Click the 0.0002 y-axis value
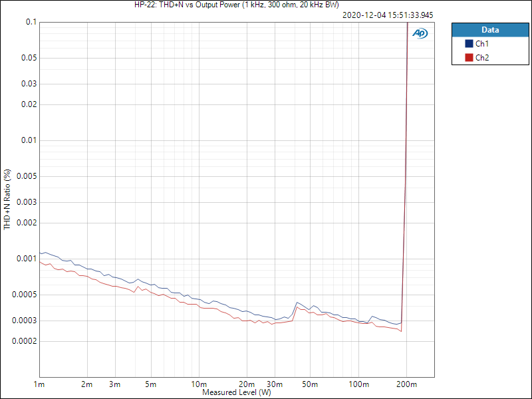The image size is (532, 399). point(25,341)
